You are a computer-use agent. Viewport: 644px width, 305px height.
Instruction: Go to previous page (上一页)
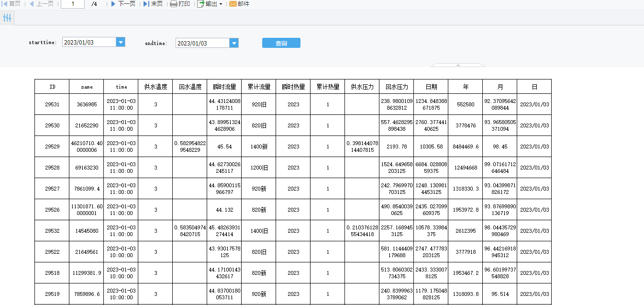click(42, 4)
